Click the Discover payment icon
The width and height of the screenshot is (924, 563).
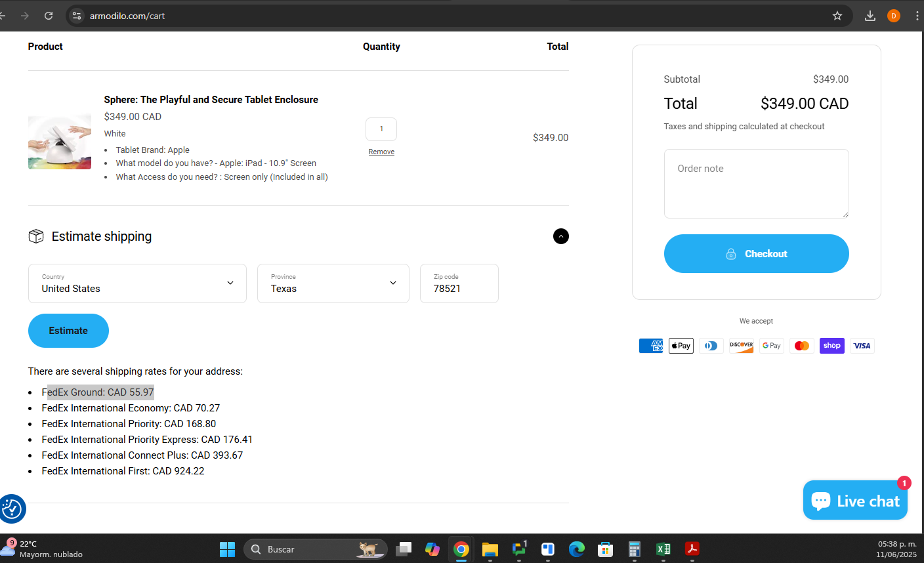(742, 346)
